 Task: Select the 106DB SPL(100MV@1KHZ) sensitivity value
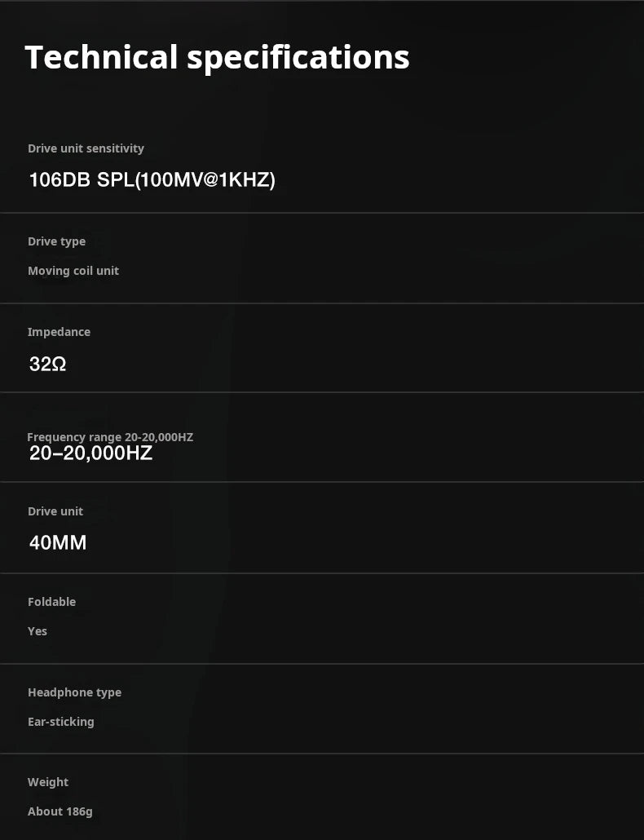(152, 179)
